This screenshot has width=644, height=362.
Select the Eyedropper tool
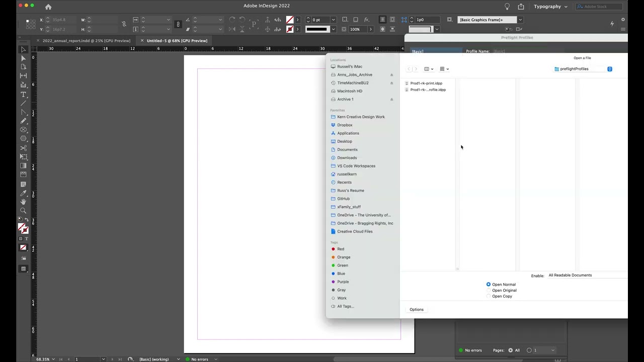tap(23, 193)
